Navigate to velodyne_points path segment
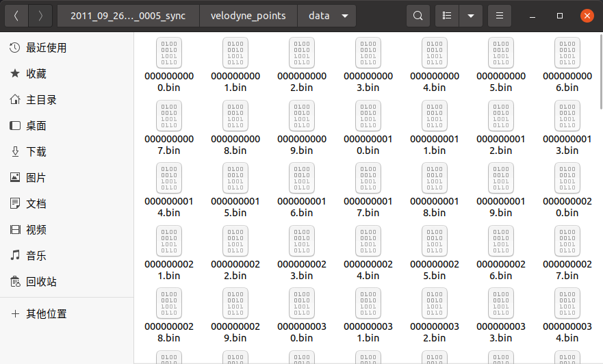Viewport: 603px width, 364px height. (248, 16)
